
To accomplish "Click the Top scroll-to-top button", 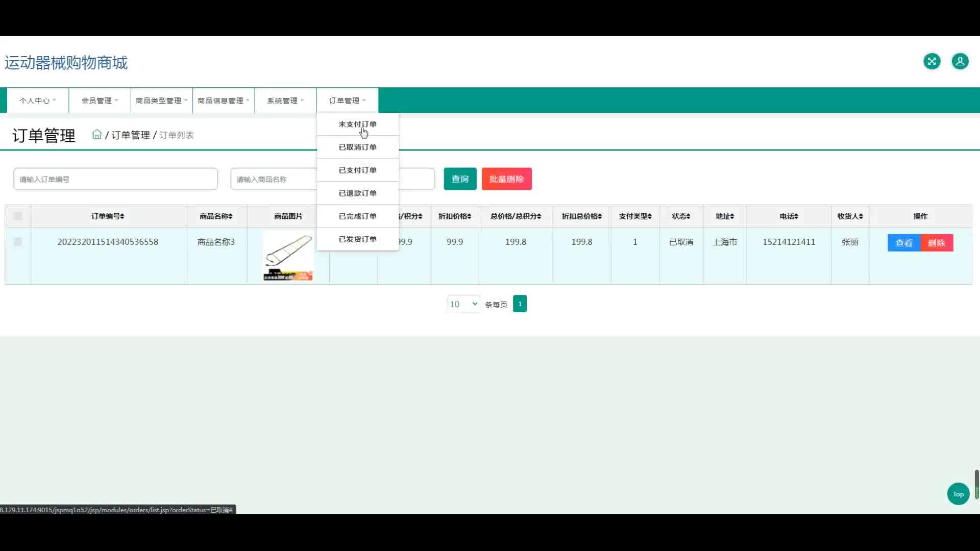I will pos(958,494).
